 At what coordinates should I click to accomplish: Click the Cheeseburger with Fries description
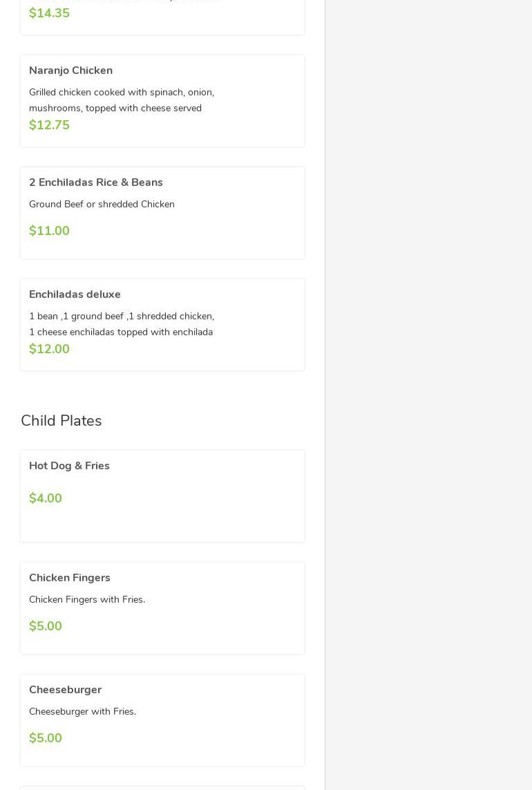(83, 712)
